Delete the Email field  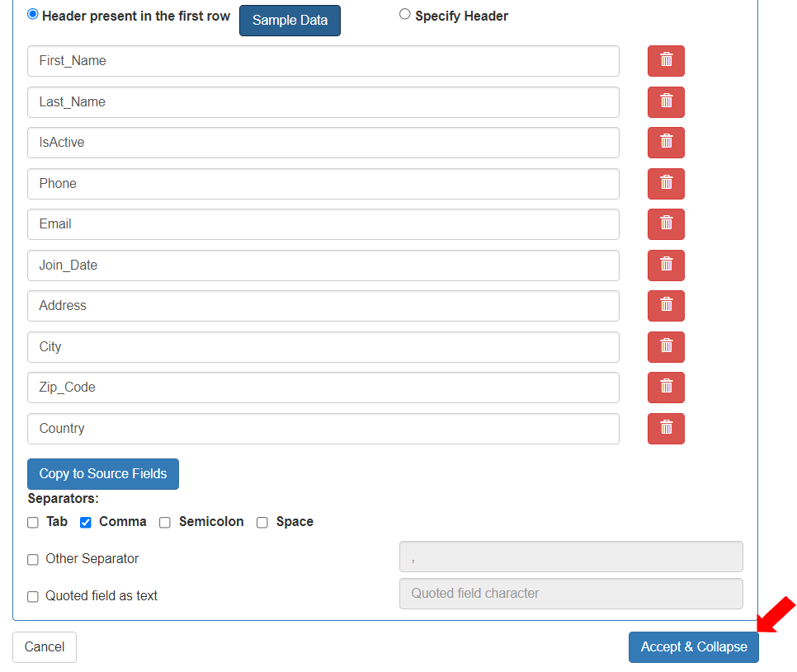tap(666, 224)
